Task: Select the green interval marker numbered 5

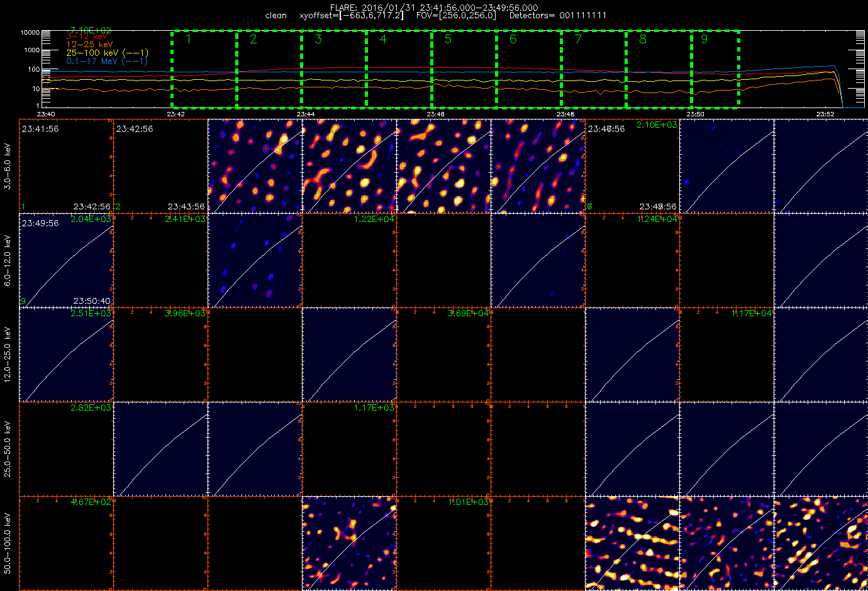Action: click(448, 39)
